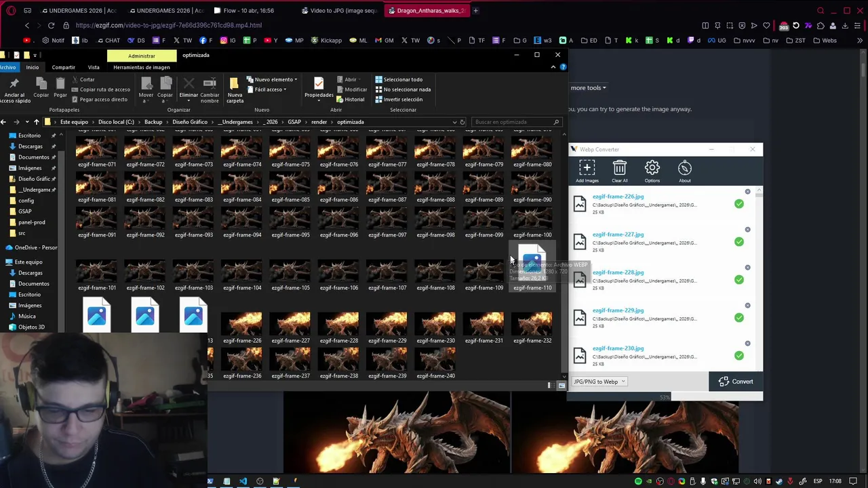Remove ezgif-frame-226.jpg from converter list

click(x=747, y=192)
